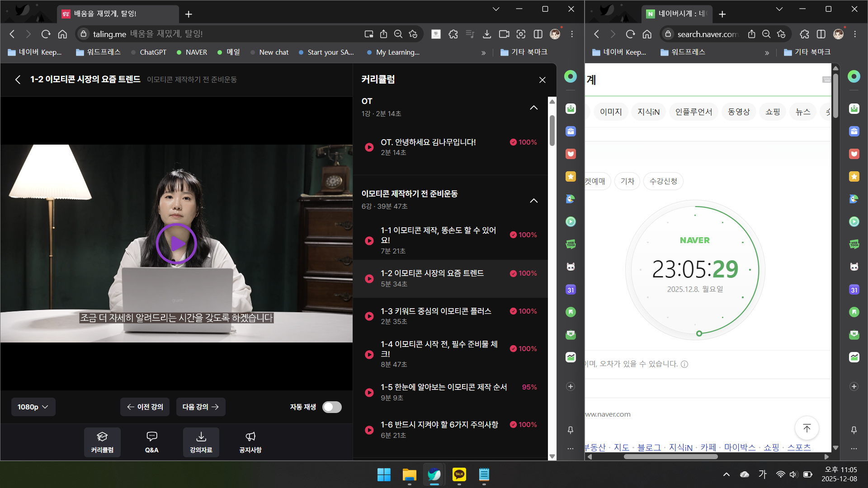Go to 다음 강의 next lecture
The width and height of the screenshot is (868, 488).
[x=201, y=407]
